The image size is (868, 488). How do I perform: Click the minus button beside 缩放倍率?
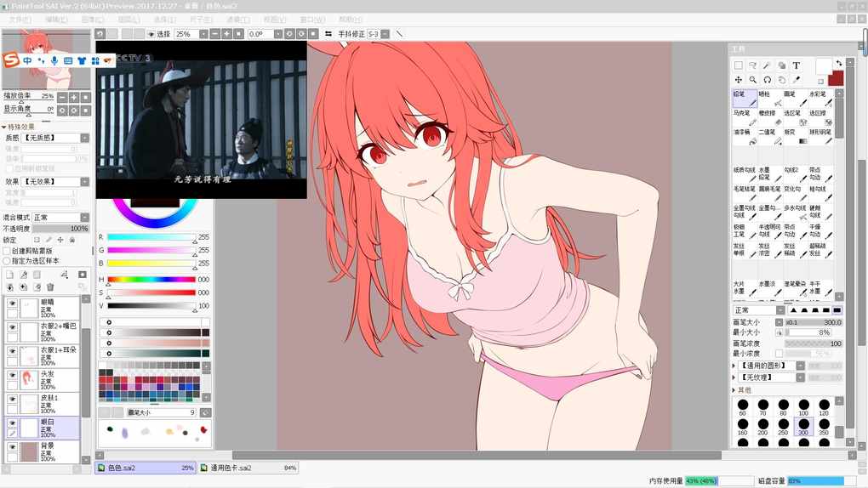(62, 97)
